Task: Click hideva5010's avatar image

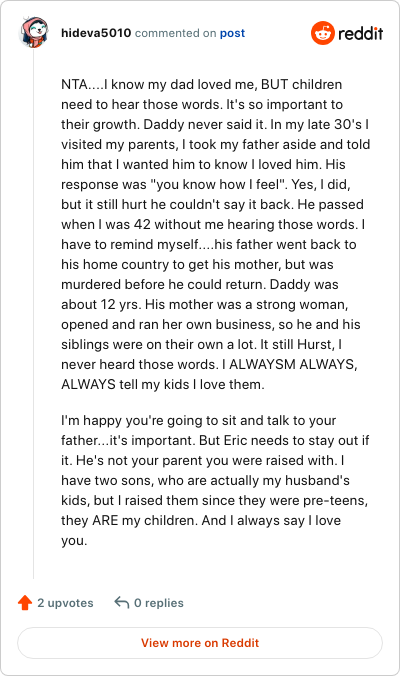Action: (x=33, y=33)
